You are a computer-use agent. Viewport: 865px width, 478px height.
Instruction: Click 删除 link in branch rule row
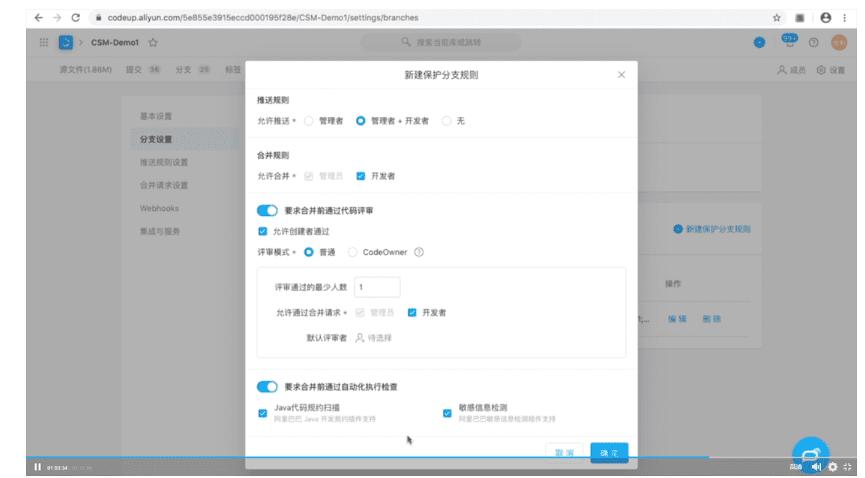pos(711,319)
